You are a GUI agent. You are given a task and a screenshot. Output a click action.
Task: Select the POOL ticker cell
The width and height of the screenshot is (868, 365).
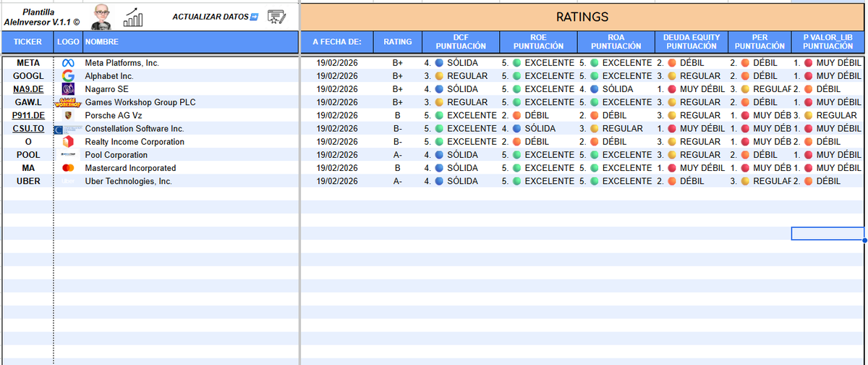coord(27,155)
